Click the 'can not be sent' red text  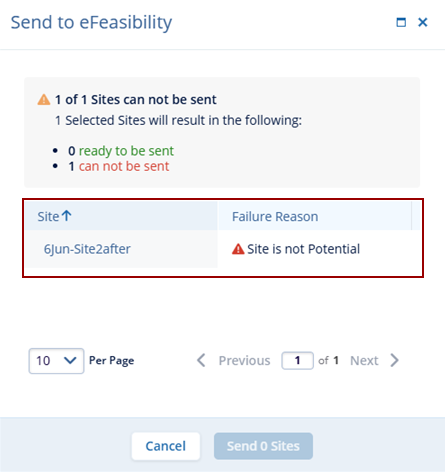tap(124, 166)
